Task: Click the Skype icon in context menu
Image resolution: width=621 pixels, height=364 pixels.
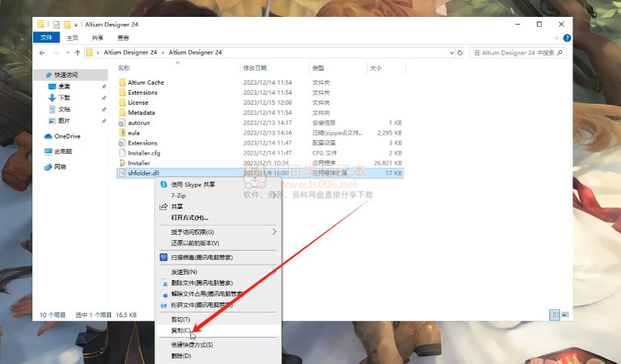Action: tap(163, 185)
